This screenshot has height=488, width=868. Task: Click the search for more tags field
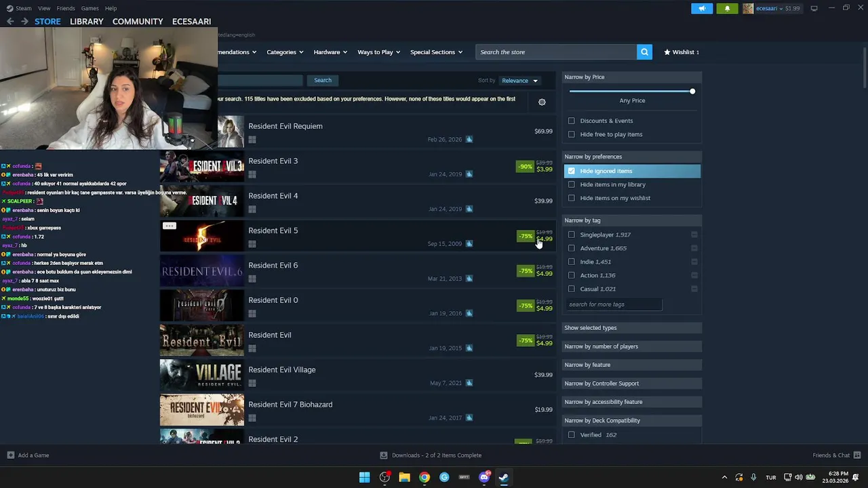[614, 304]
